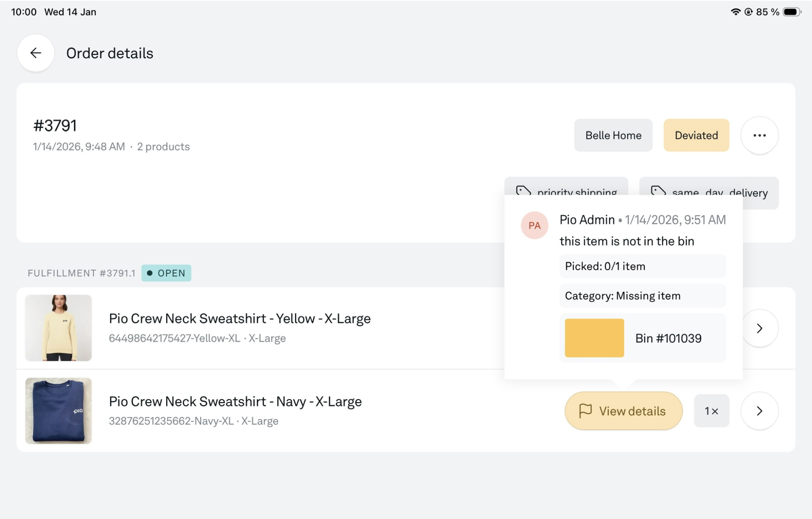The width and height of the screenshot is (812, 519).
Task: Open Navy sweatshirt product thumbnail
Action: tap(59, 411)
